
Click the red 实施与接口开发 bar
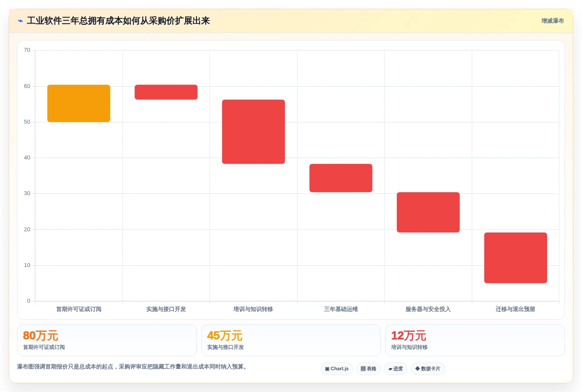pyautogui.click(x=166, y=92)
